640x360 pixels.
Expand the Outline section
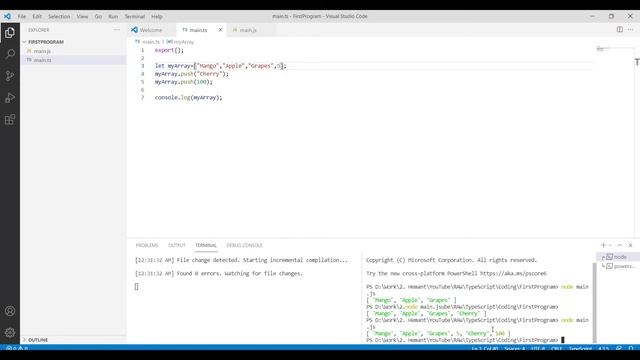pos(73,340)
